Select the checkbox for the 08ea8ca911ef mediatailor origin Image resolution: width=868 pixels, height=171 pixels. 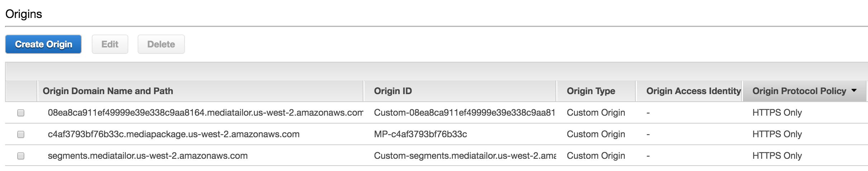click(x=21, y=113)
